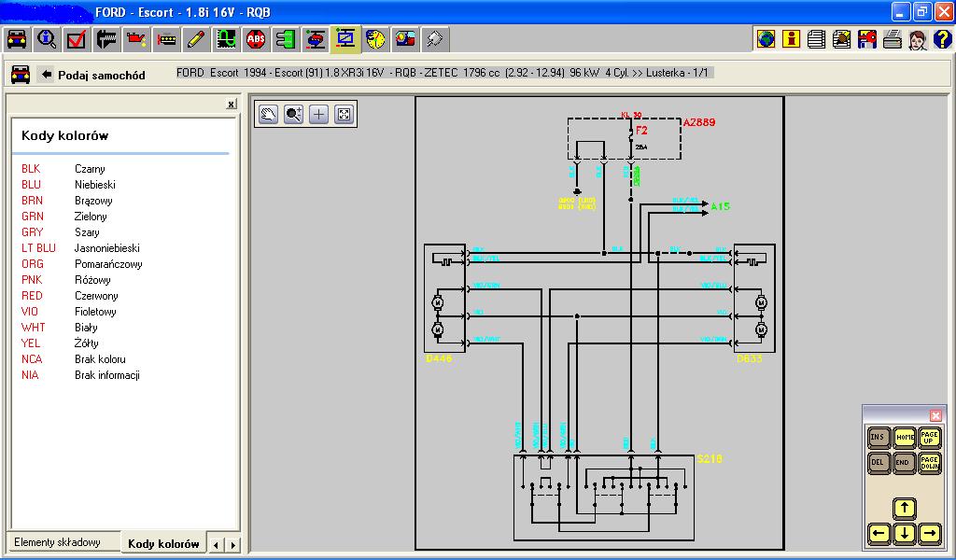Close the left color codes panel
This screenshot has width=956, height=560.
(x=231, y=105)
